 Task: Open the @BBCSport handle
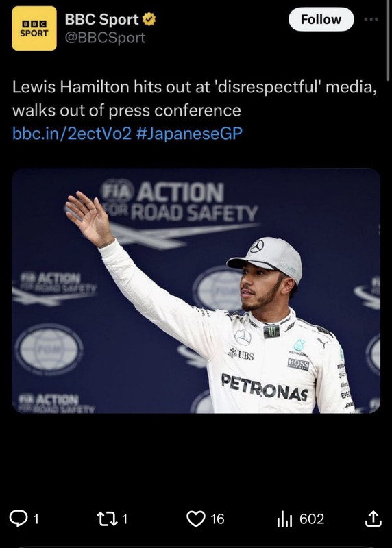pos(105,38)
